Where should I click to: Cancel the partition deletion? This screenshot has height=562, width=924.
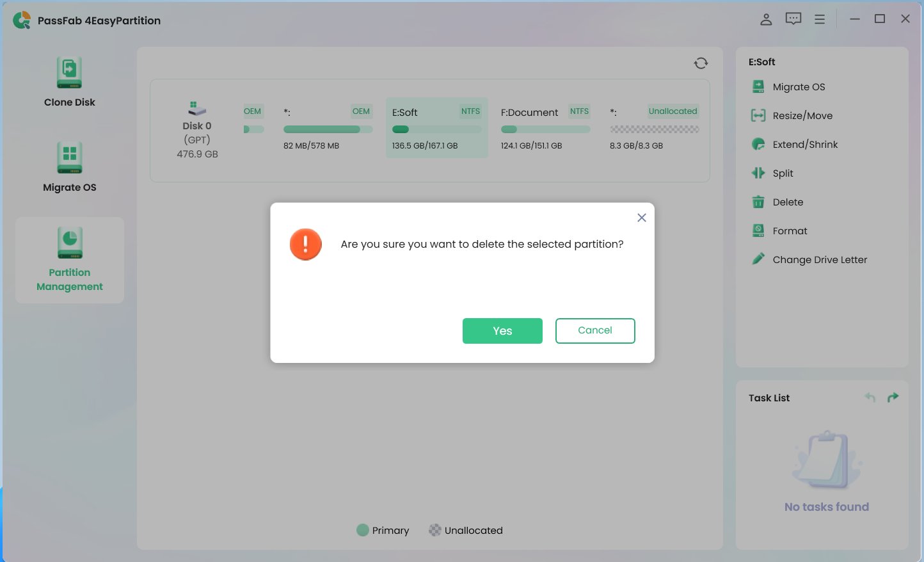tap(595, 330)
